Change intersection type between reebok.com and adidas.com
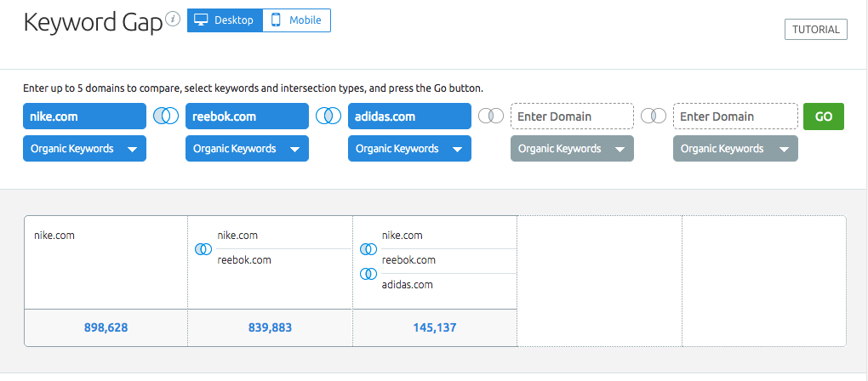 click(x=328, y=117)
